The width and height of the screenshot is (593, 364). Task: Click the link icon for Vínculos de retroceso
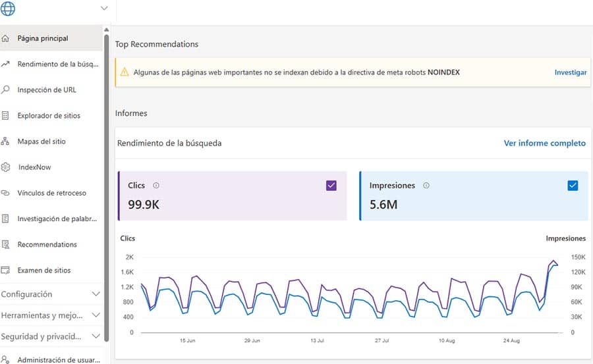(x=5, y=193)
